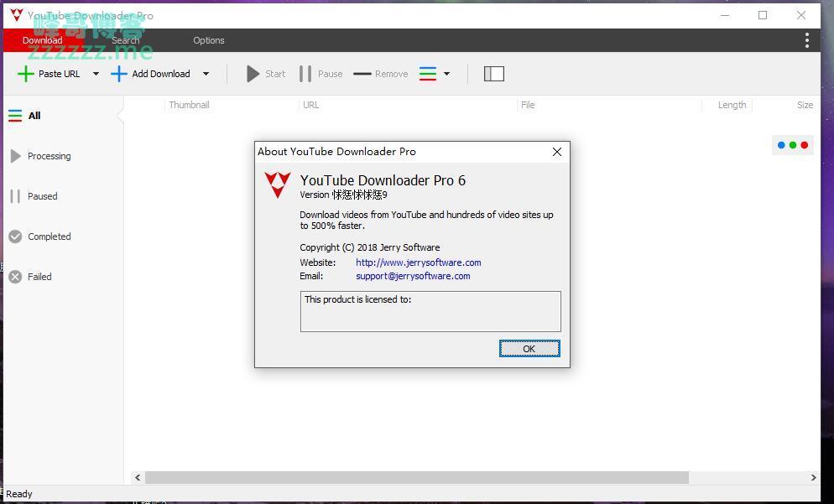Click the Add Download plus icon
The width and height of the screenshot is (834, 504).
pos(119,74)
